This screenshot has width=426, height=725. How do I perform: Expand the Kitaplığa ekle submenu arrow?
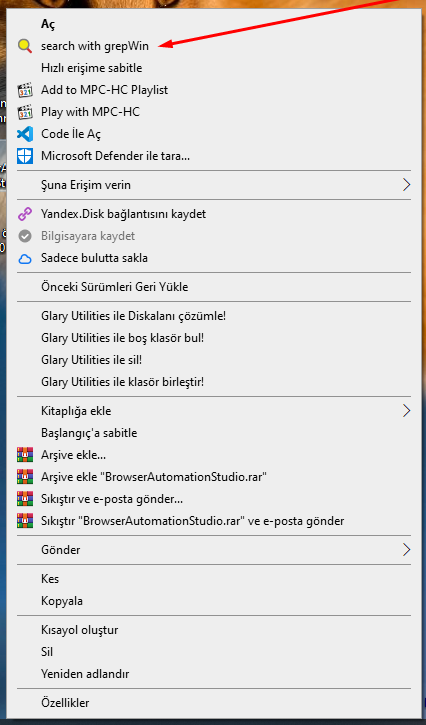click(406, 411)
